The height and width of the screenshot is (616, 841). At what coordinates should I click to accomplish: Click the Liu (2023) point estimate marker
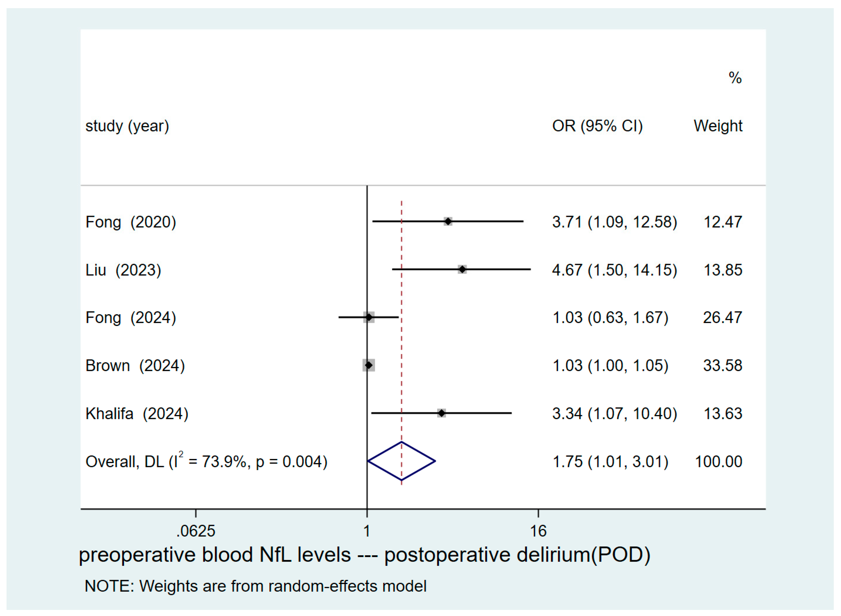[462, 269]
